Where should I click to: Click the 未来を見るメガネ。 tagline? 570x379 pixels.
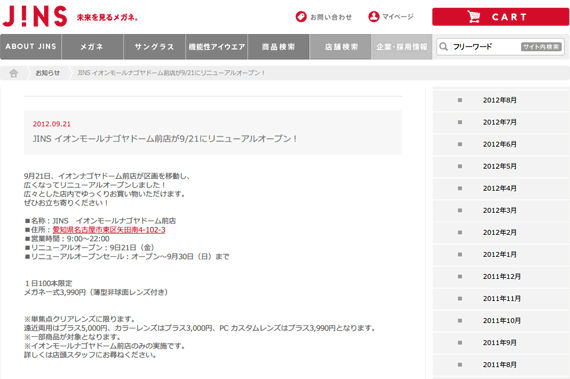(x=107, y=17)
